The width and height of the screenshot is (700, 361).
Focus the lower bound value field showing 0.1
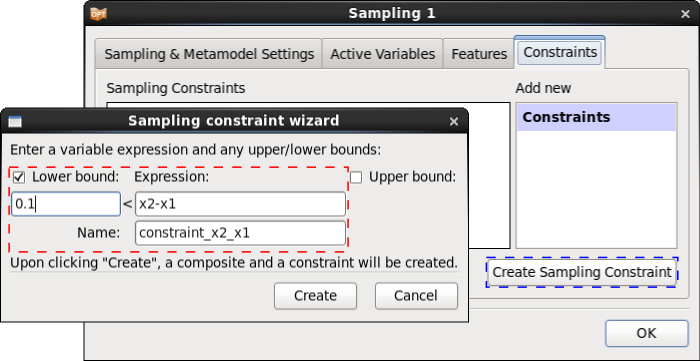coord(66,204)
